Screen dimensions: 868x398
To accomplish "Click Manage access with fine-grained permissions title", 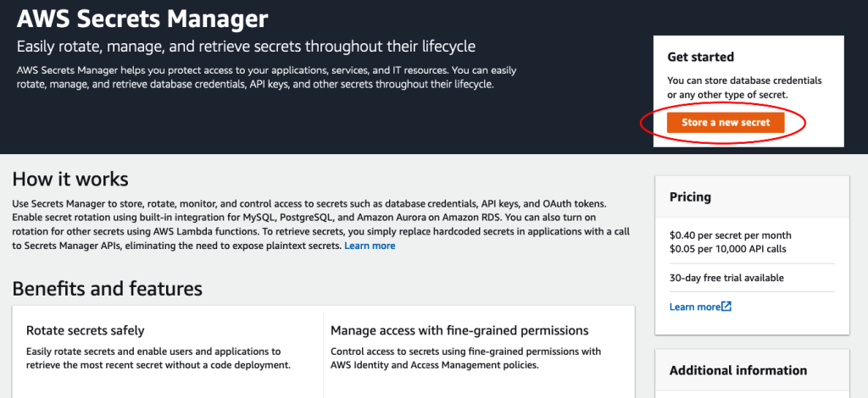I will (459, 330).
